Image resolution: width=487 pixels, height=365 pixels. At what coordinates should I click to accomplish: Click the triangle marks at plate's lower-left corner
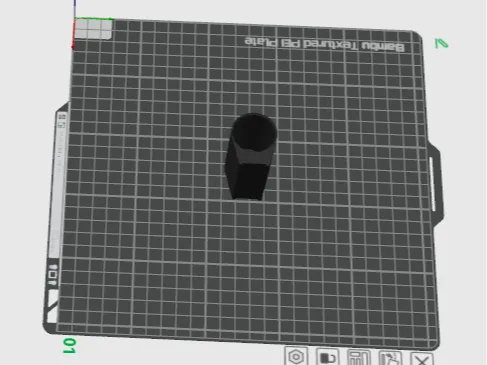[51, 306]
